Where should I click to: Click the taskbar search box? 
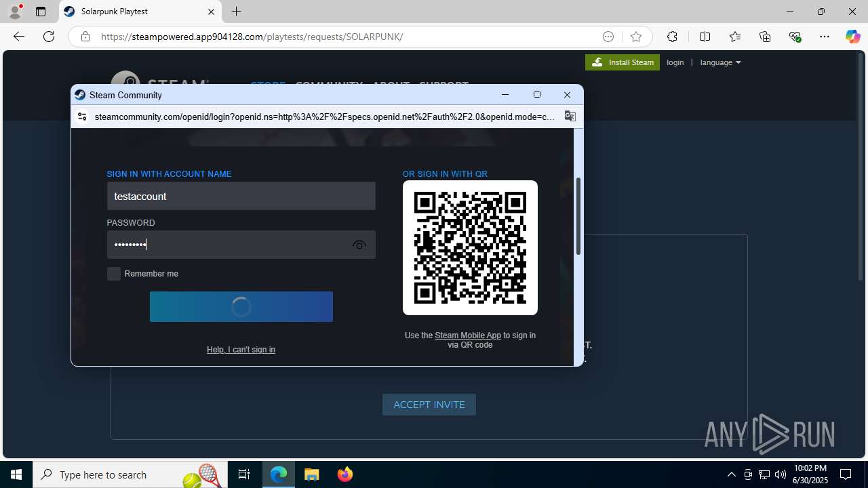tap(129, 474)
